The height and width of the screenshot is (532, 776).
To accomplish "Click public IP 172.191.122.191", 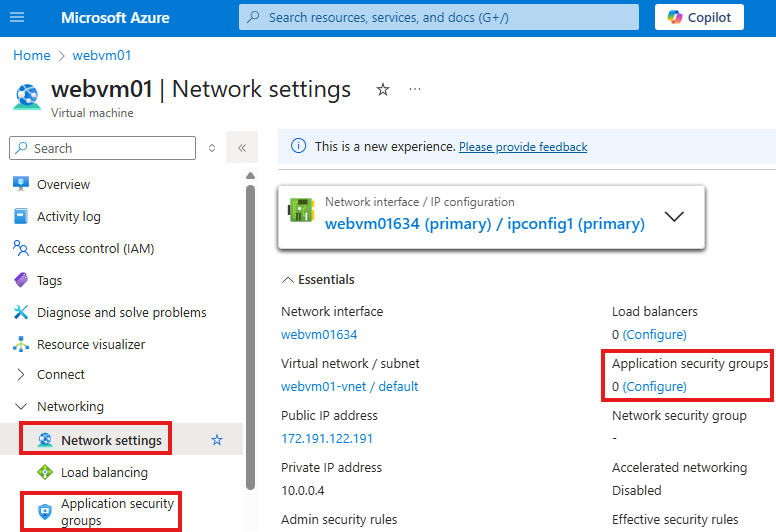I will (x=327, y=438).
